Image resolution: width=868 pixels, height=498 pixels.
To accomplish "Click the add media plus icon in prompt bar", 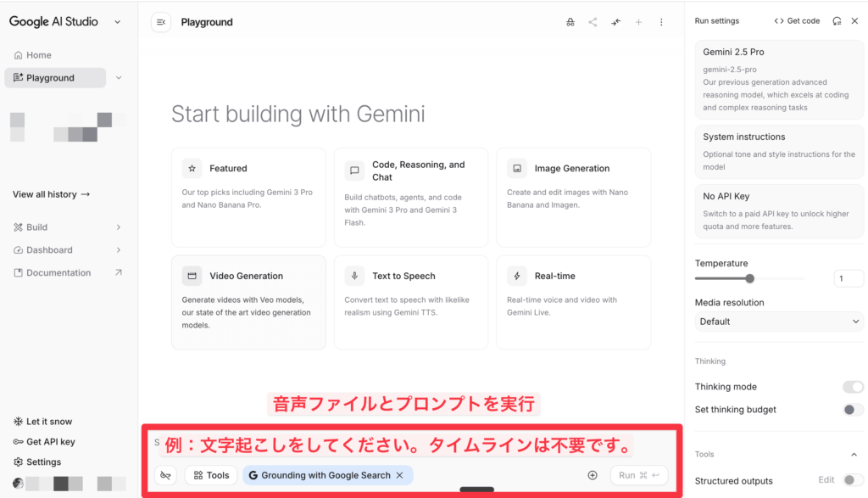I will pos(593,475).
